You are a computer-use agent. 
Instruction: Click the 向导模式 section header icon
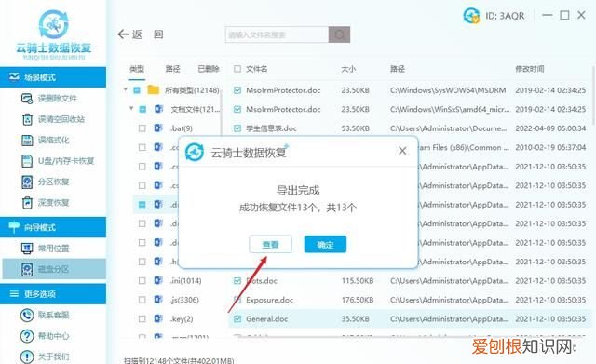[x=14, y=227]
